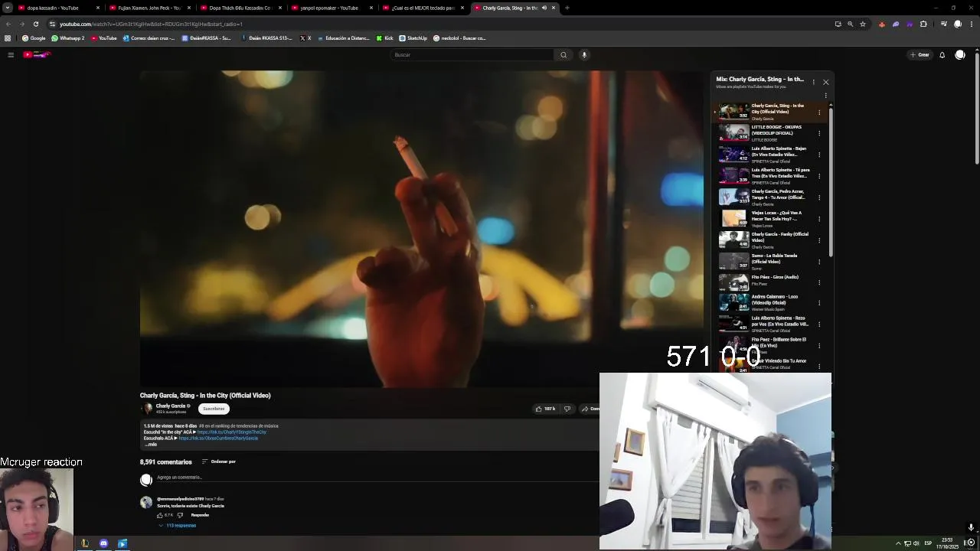Open the Crear upload menu
Screen dimensions: 980x551
920,54
